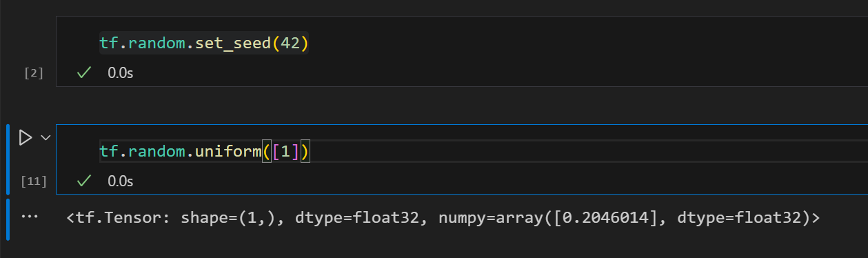Viewport: 868px width, 258px height.
Task: Collapse cell using blue bar beside run button
Action: tap(9, 160)
